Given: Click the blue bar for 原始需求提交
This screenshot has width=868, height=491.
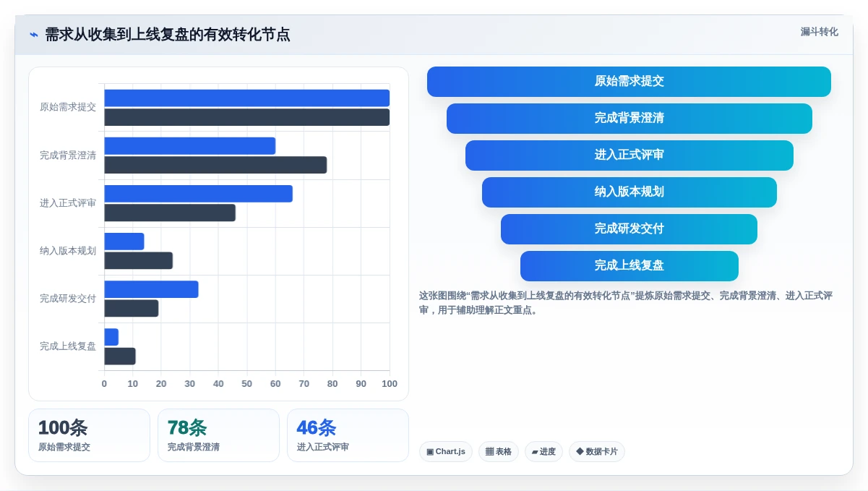Looking at the screenshot, I should coord(247,98).
